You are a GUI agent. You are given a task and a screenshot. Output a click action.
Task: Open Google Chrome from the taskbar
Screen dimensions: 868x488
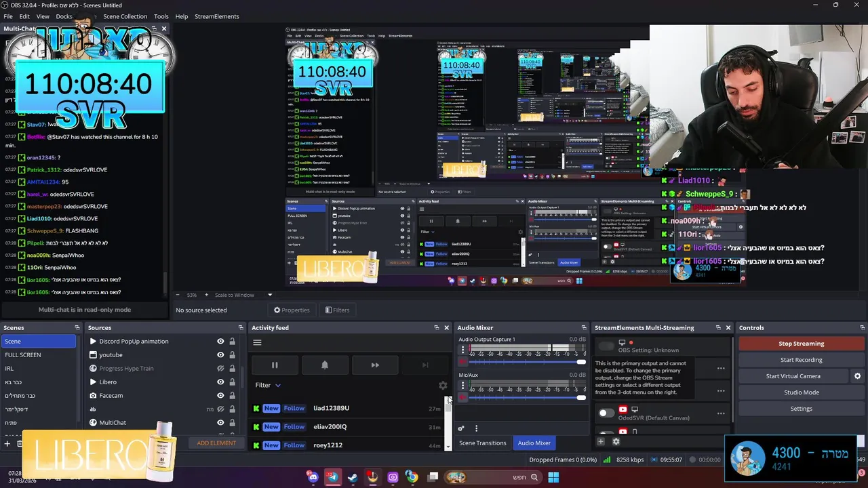pyautogui.click(x=412, y=477)
